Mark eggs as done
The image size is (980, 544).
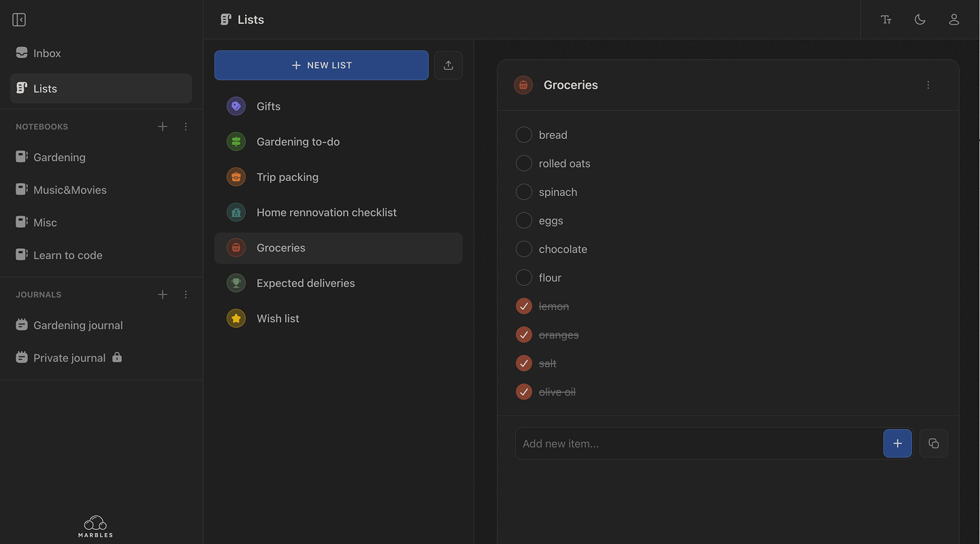[523, 220]
